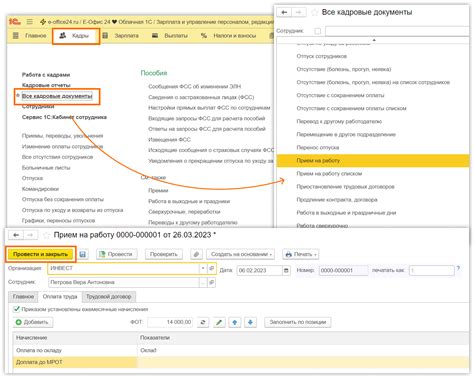Open Сервис 1С:Кабинет сотрудника link
The image size is (474, 378).
[64, 117]
